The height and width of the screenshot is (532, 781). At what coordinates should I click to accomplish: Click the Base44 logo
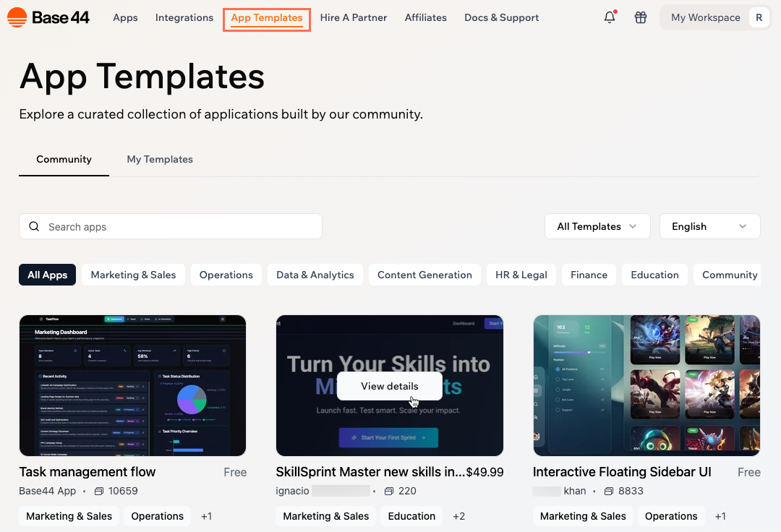[47, 17]
